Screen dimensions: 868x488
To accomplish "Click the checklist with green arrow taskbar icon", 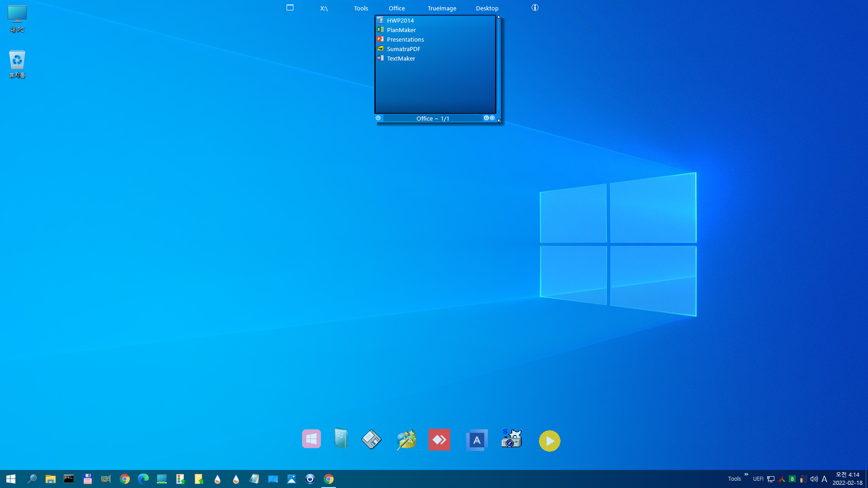I will 180,479.
